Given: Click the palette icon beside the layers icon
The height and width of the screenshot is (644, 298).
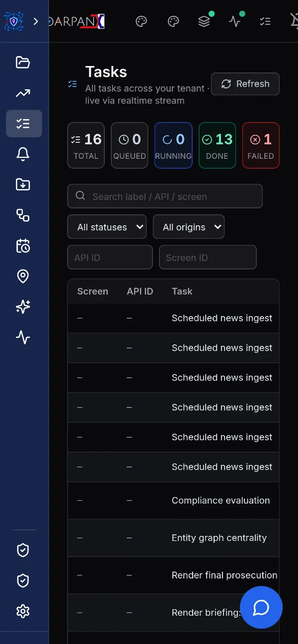Looking at the screenshot, I should click(173, 21).
